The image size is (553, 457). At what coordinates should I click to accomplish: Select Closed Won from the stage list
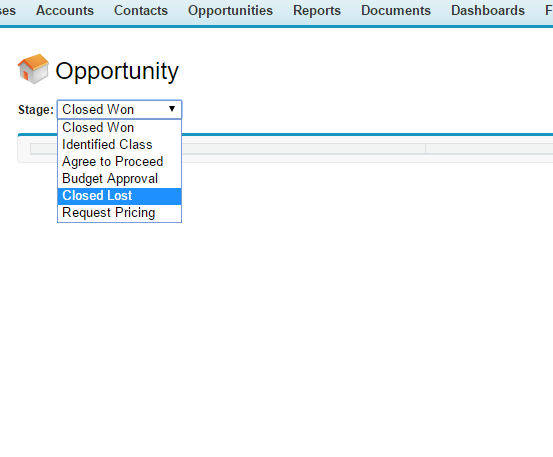(119, 128)
